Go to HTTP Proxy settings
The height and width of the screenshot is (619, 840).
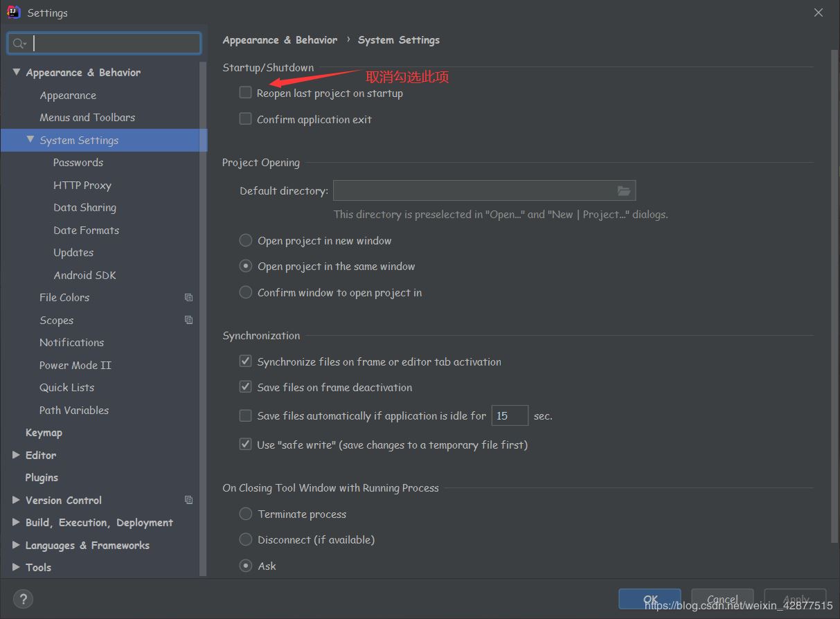point(82,186)
